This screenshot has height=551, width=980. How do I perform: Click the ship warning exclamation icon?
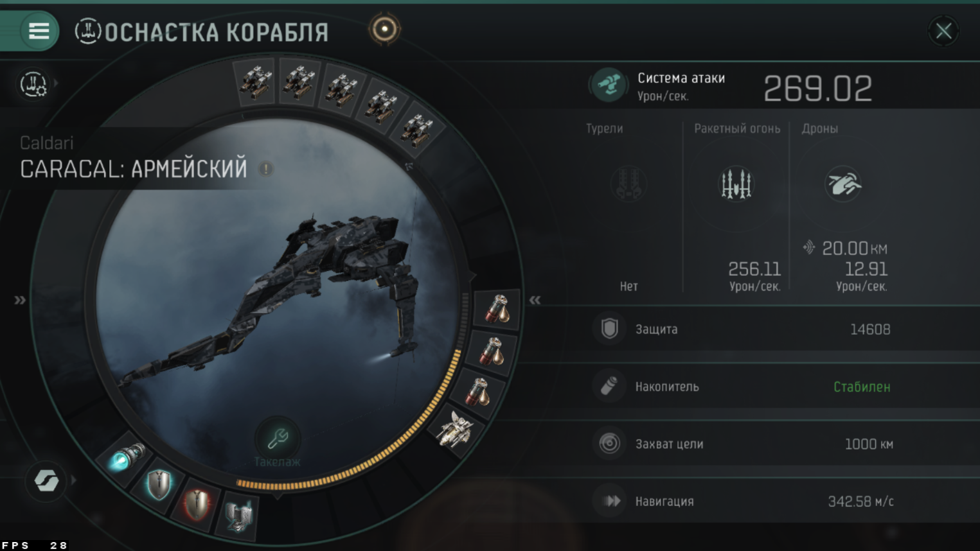pos(265,169)
